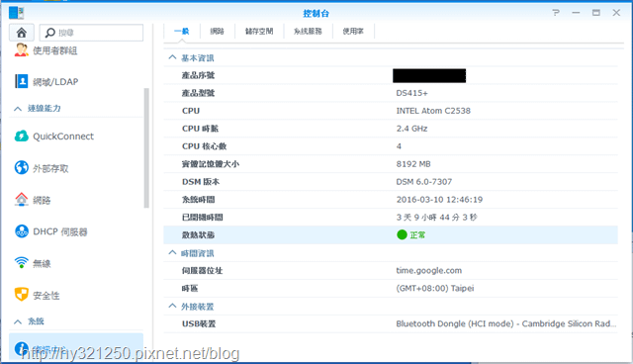Click the 8192 MB memory value
633x364 pixels.
click(413, 164)
